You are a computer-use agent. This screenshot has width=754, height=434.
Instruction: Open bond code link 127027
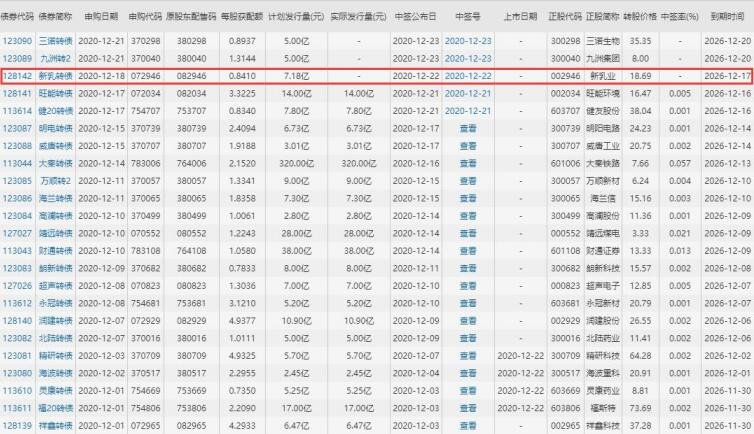[x=17, y=234]
